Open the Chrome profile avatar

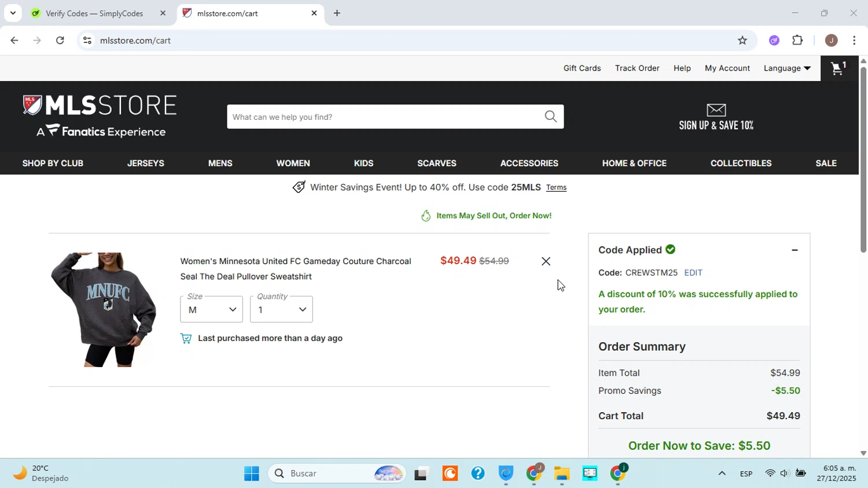click(831, 41)
